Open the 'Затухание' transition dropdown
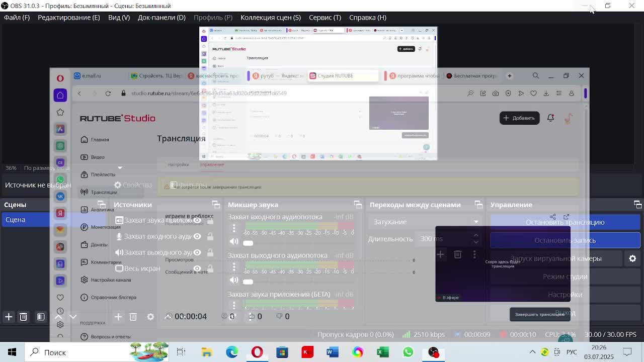644x362 pixels. click(426, 222)
